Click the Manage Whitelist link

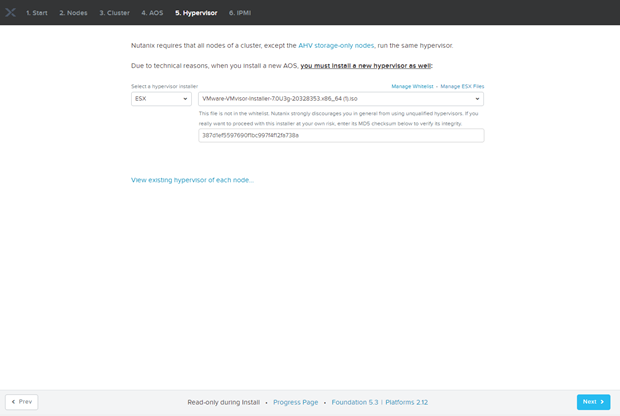[x=413, y=87]
